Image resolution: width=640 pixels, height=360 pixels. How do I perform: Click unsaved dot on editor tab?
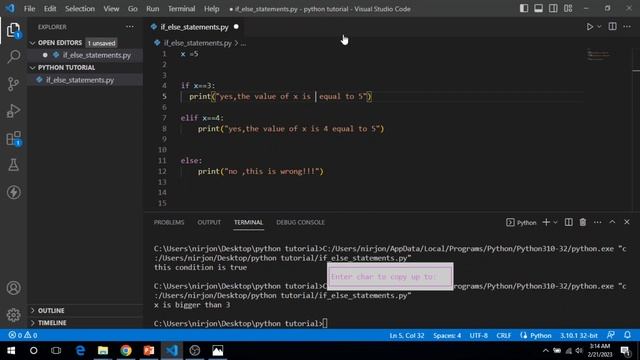coord(236,27)
